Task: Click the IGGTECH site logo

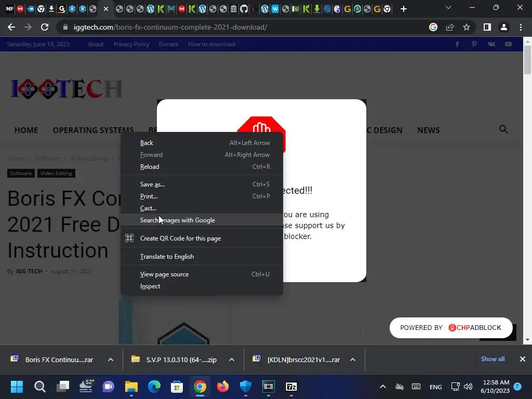Action: pos(66,89)
